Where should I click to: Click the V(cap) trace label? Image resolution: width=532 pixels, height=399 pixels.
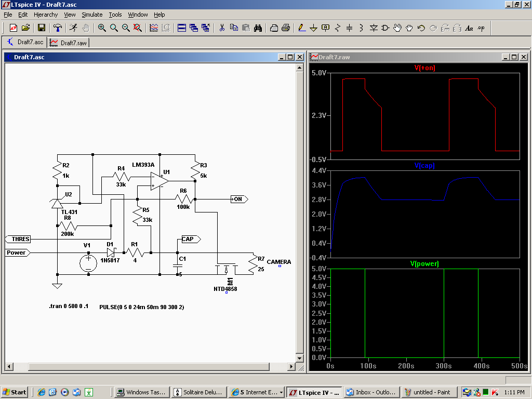pos(424,166)
